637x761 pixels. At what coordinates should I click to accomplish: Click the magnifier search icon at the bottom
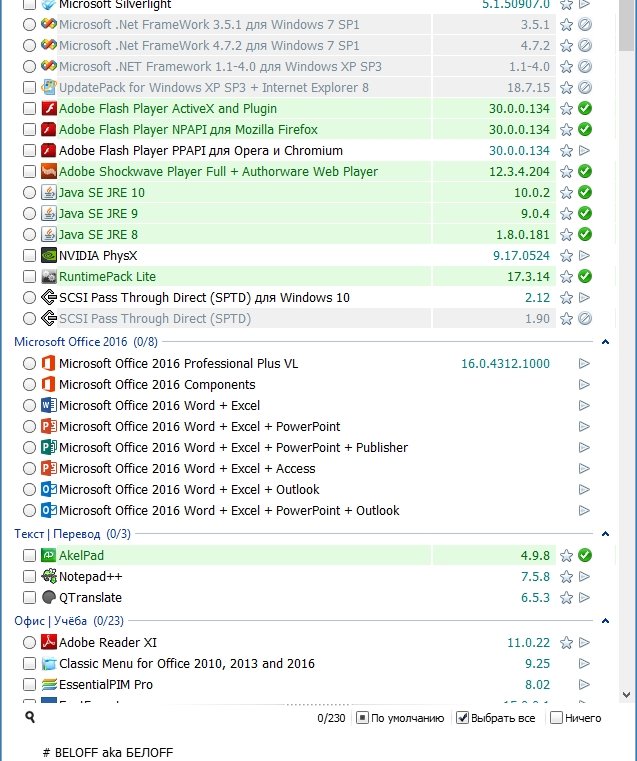[x=30, y=717]
